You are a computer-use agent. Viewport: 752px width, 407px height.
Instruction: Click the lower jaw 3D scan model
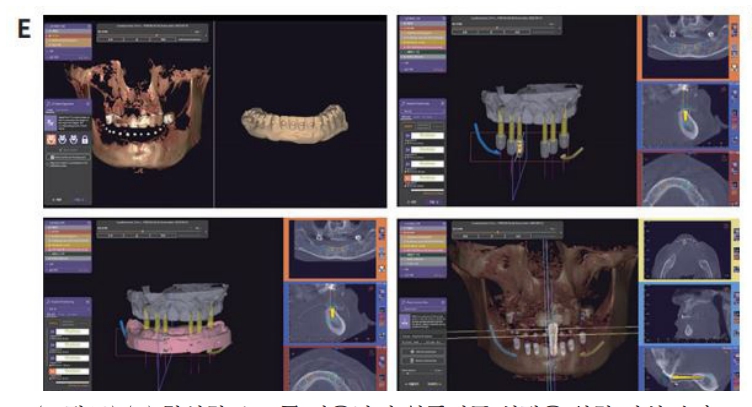tap(290, 127)
